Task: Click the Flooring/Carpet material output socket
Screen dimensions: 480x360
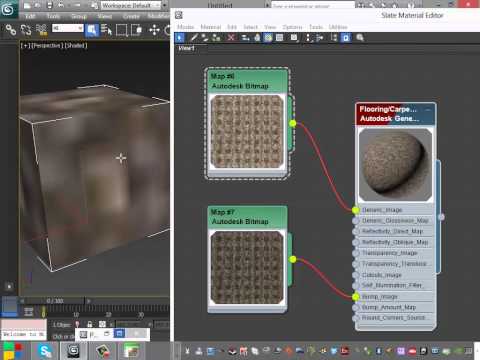Action: 441,217
